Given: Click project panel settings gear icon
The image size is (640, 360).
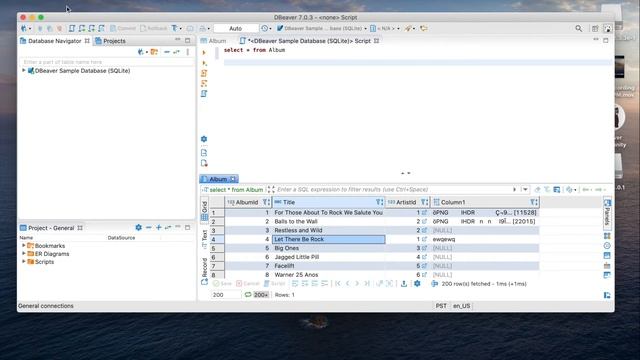Looking at the screenshot, I should [x=138, y=227].
